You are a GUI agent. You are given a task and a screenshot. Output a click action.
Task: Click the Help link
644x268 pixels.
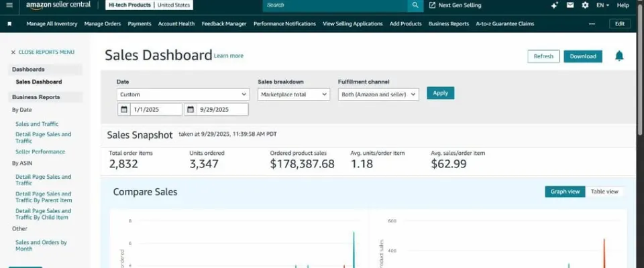coord(623,5)
